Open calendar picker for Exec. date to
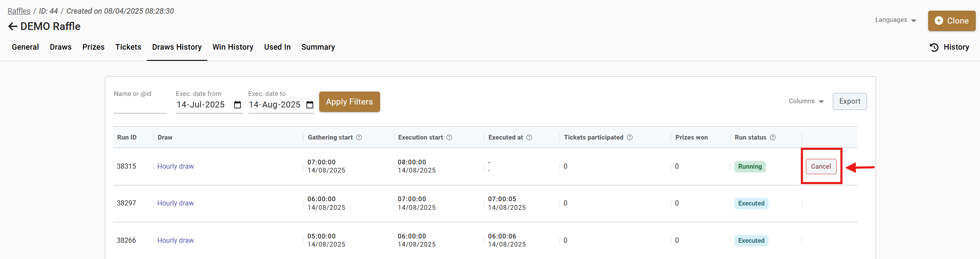This screenshot has height=259, width=980. coord(310,105)
